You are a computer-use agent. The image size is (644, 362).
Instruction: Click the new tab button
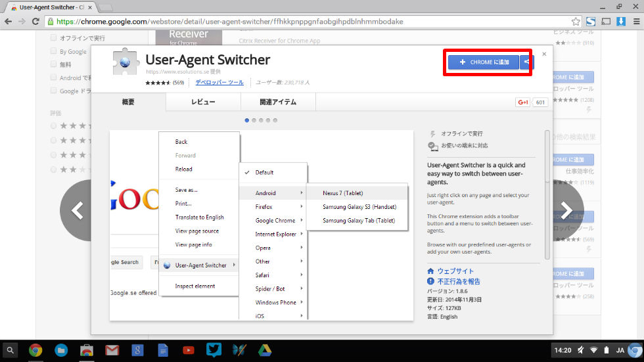(106, 7)
